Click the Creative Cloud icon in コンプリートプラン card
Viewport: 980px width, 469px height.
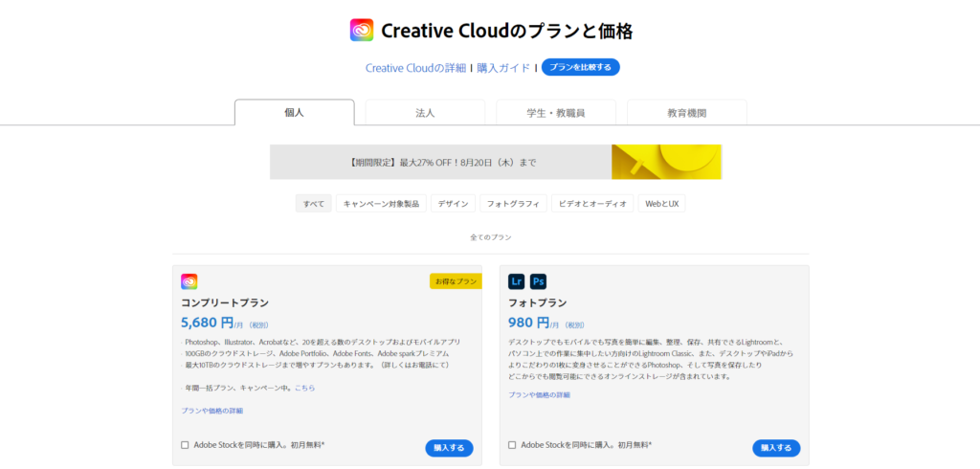tap(189, 281)
